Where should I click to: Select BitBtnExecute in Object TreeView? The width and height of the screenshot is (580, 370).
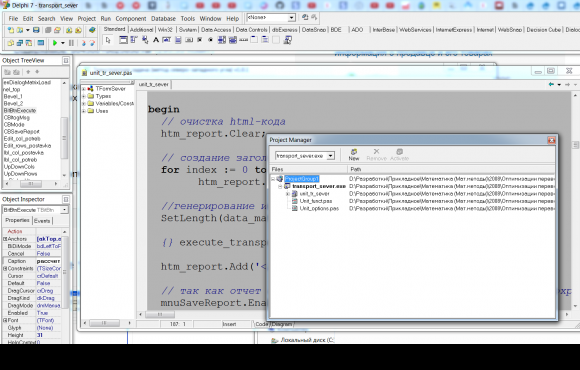pyautogui.click(x=20, y=111)
